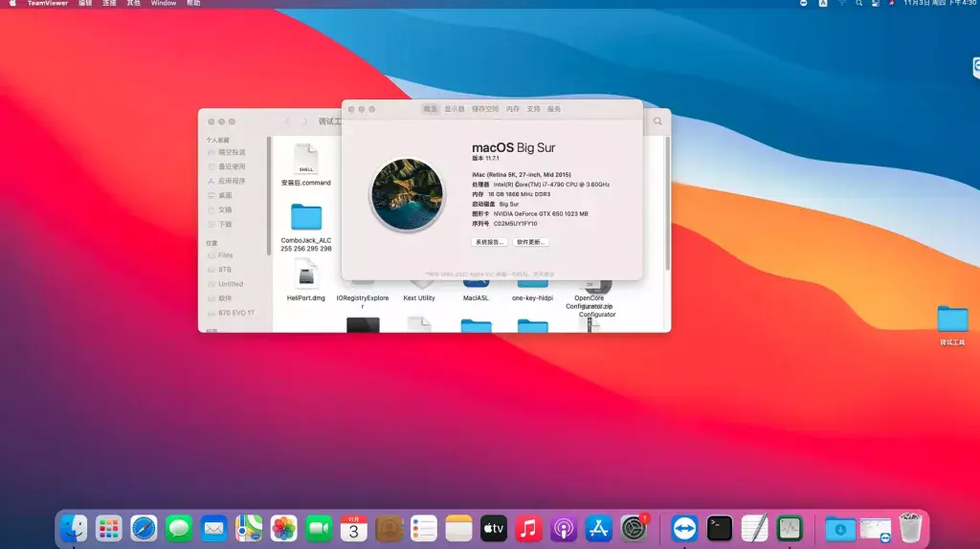Screen dimensions: 980x549
Task: Open Calendar showing date 3
Action: click(x=354, y=528)
